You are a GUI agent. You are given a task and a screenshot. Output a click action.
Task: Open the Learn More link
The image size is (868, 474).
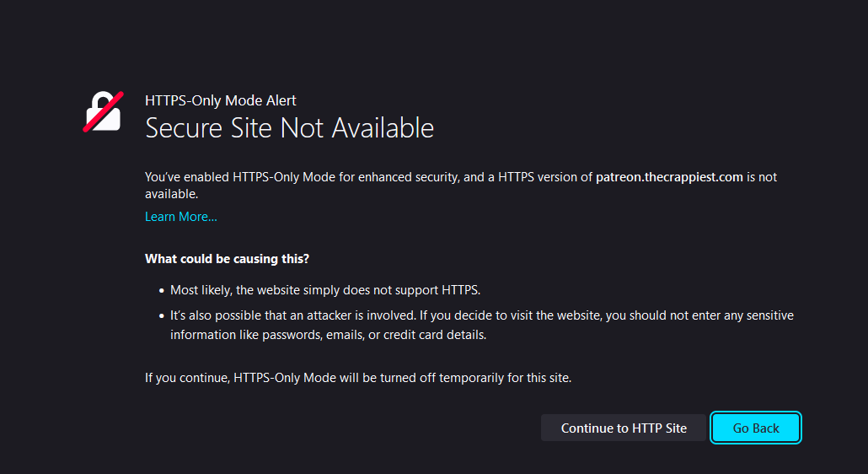tap(180, 217)
